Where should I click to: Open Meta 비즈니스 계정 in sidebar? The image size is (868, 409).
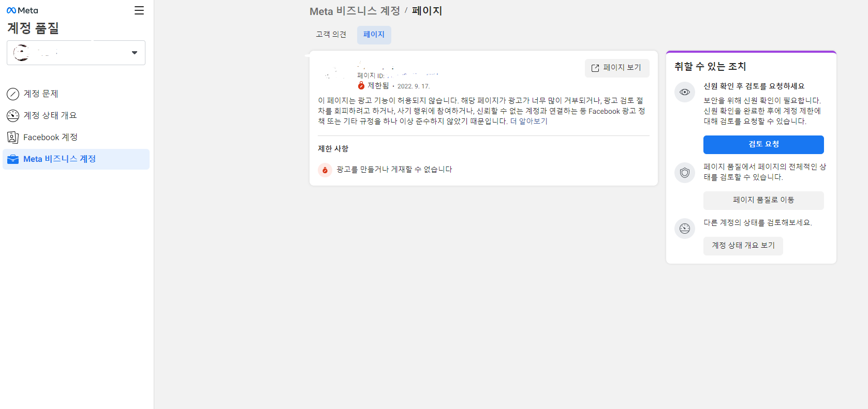click(76, 159)
